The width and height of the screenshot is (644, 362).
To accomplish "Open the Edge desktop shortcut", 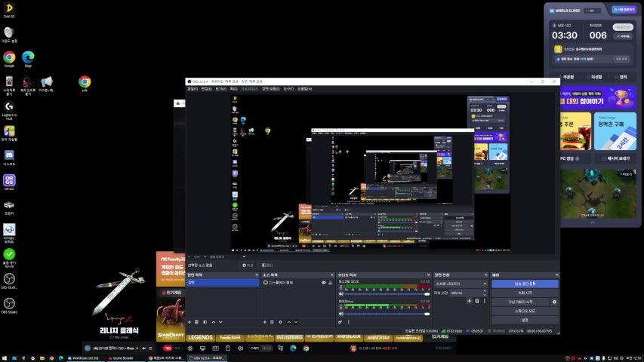I will [x=28, y=59].
